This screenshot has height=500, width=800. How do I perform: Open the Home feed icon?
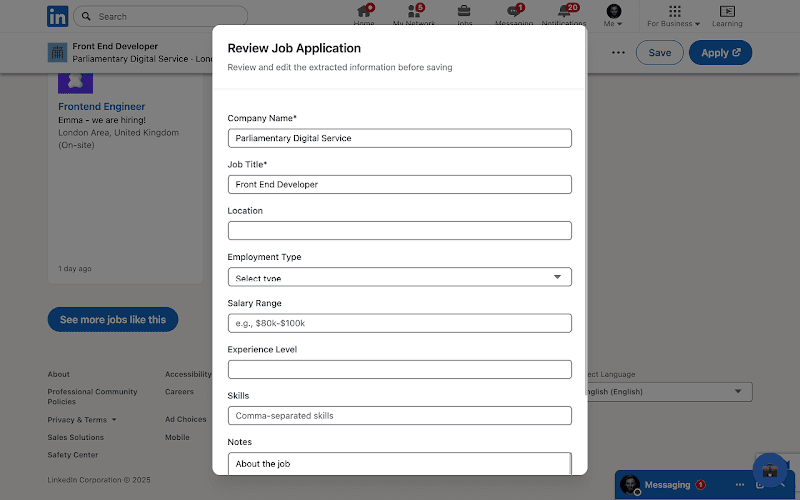(x=364, y=12)
